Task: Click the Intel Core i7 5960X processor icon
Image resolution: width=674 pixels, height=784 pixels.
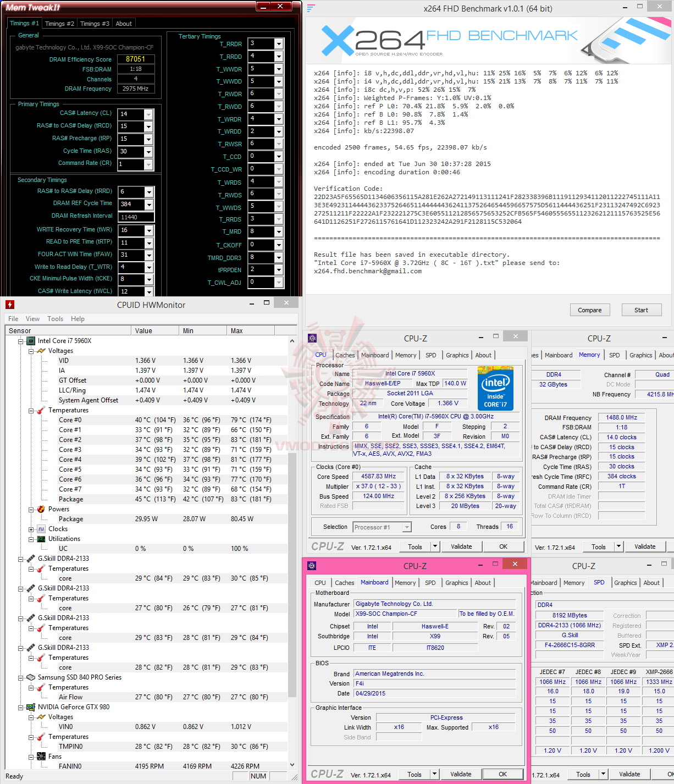Action: click(x=31, y=341)
